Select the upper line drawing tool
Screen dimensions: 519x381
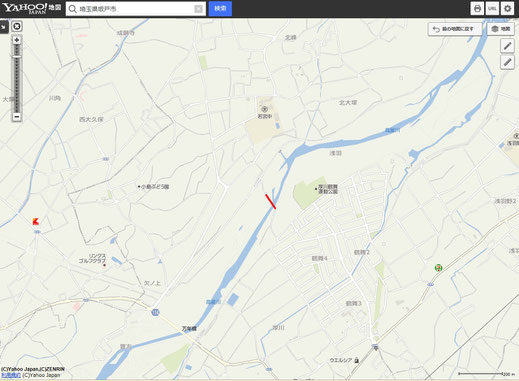click(507, 46)
